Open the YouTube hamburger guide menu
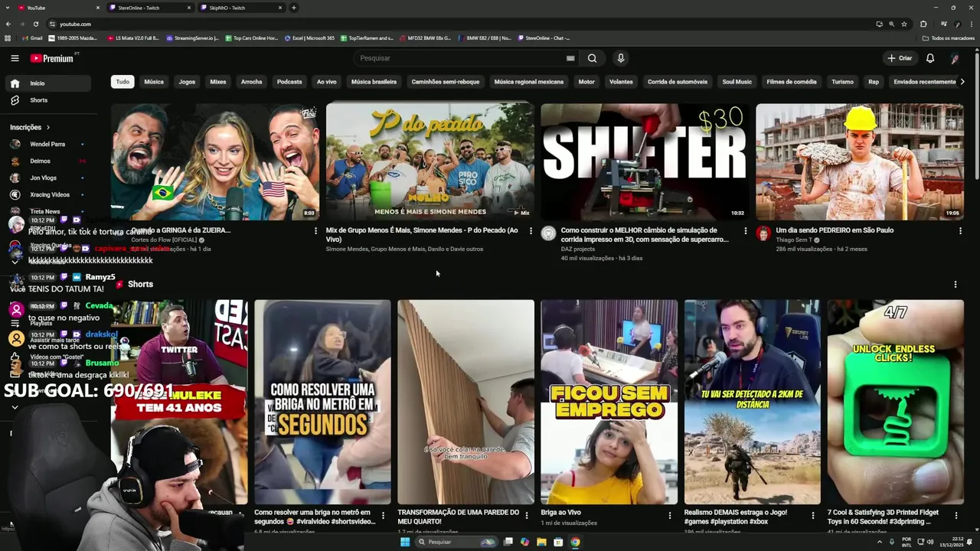Viewport: 980px width, 551px height. [x=15, y=58]
